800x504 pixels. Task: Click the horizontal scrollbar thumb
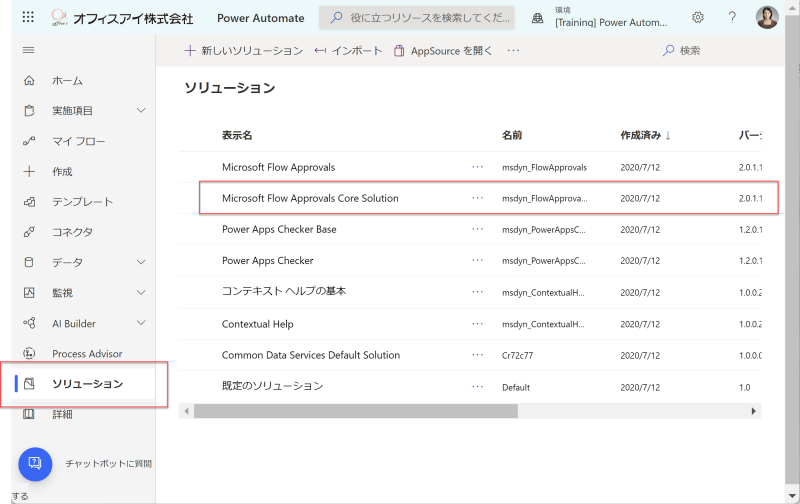pos(356,411)
